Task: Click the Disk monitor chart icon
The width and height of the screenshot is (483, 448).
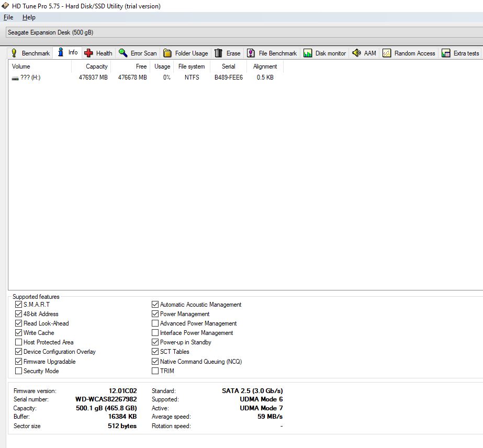Action: [x=307, y=53]
